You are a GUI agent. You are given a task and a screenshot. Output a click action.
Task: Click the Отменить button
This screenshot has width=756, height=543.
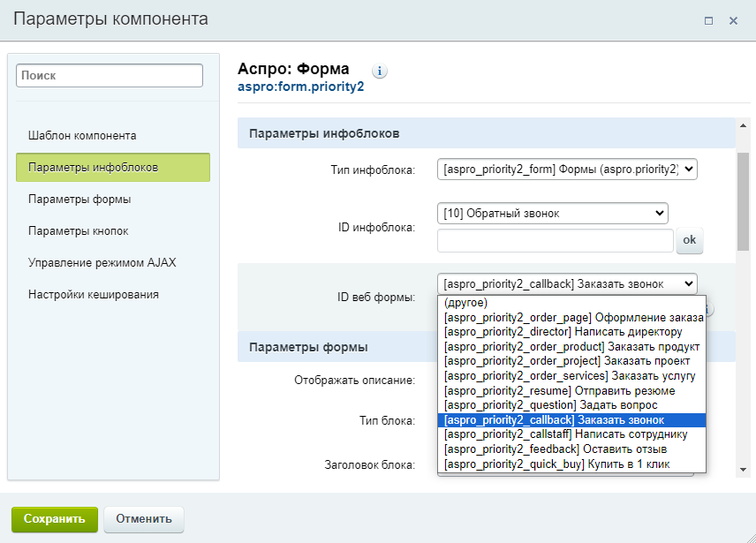click(144, 519)
